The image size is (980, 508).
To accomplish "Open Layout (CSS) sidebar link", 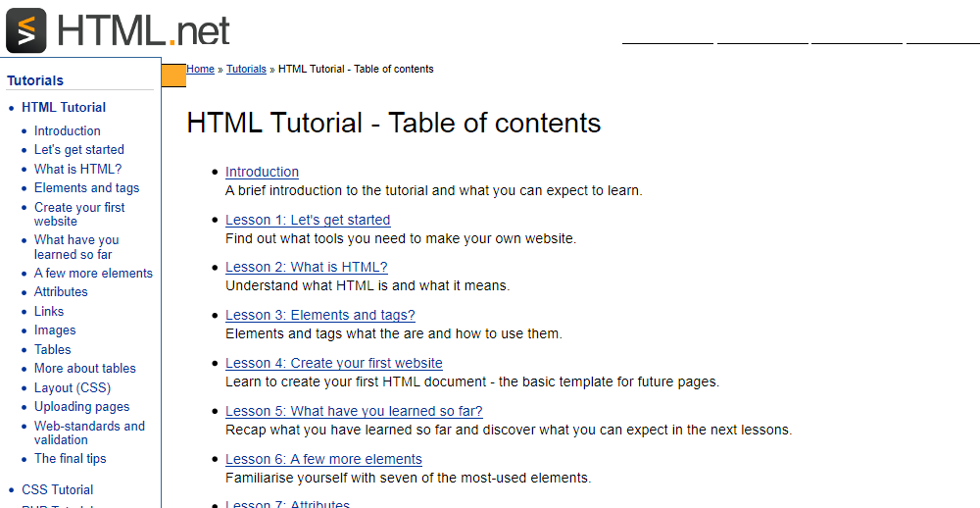I will (x=73, y=388).
